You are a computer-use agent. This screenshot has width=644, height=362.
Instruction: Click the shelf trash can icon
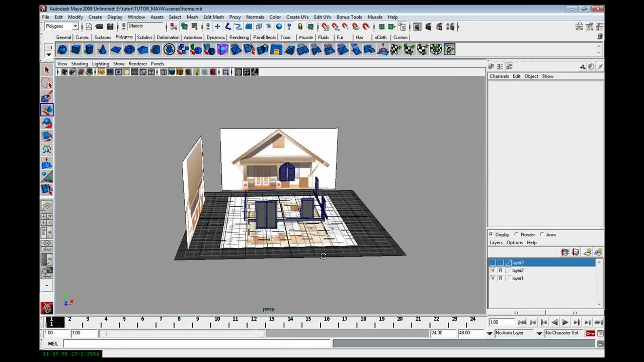[x=600, y=37]
